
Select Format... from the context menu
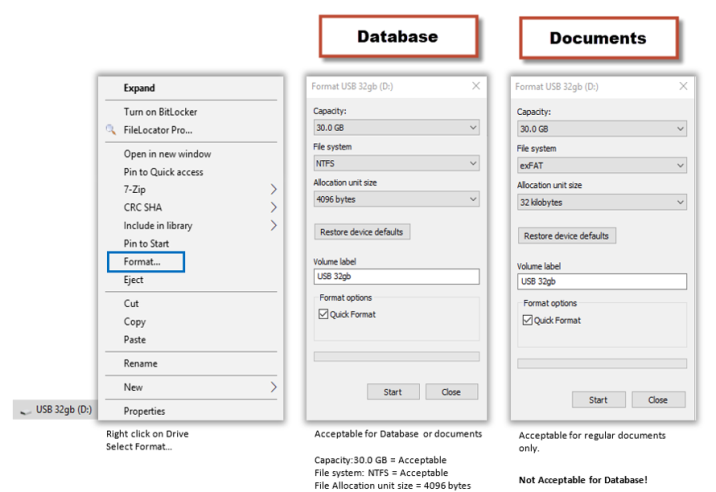pyautogui.click(x=141, y=262)
